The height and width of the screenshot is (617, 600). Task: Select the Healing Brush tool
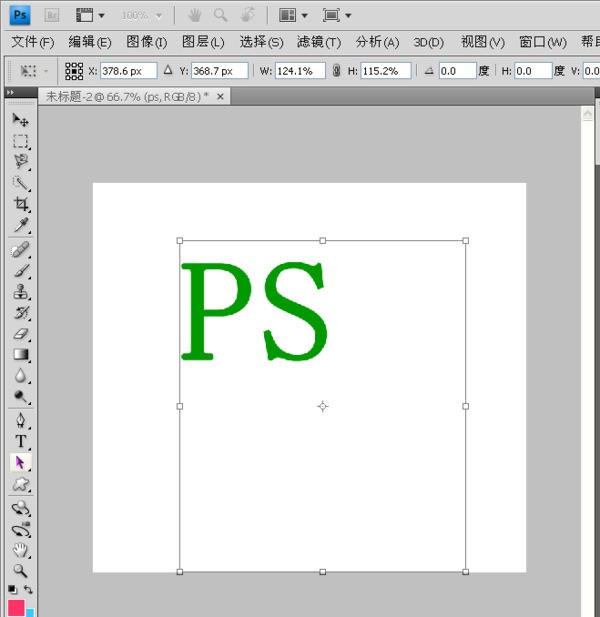tap(20, 250)
